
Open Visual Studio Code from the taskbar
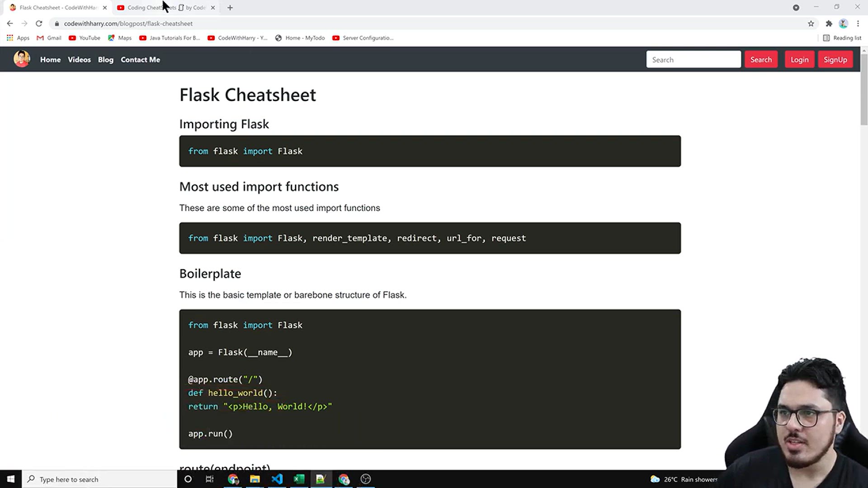coord(277,479)
